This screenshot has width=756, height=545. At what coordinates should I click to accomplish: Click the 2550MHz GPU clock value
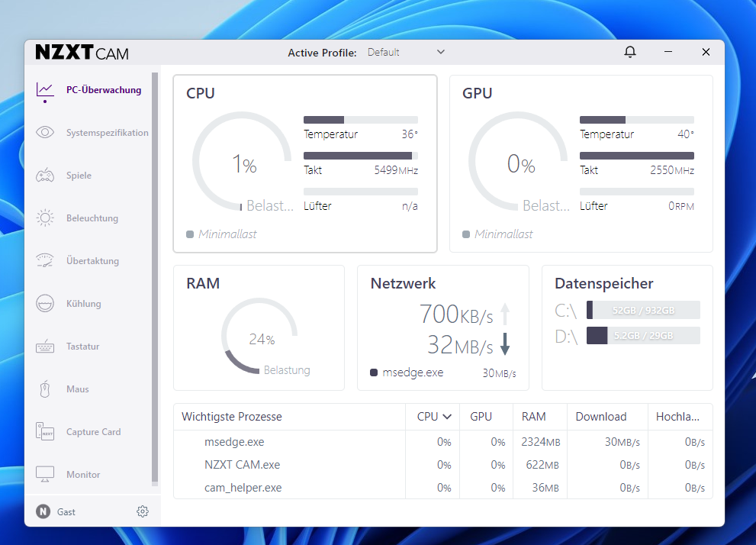click(x=672, y=170)
